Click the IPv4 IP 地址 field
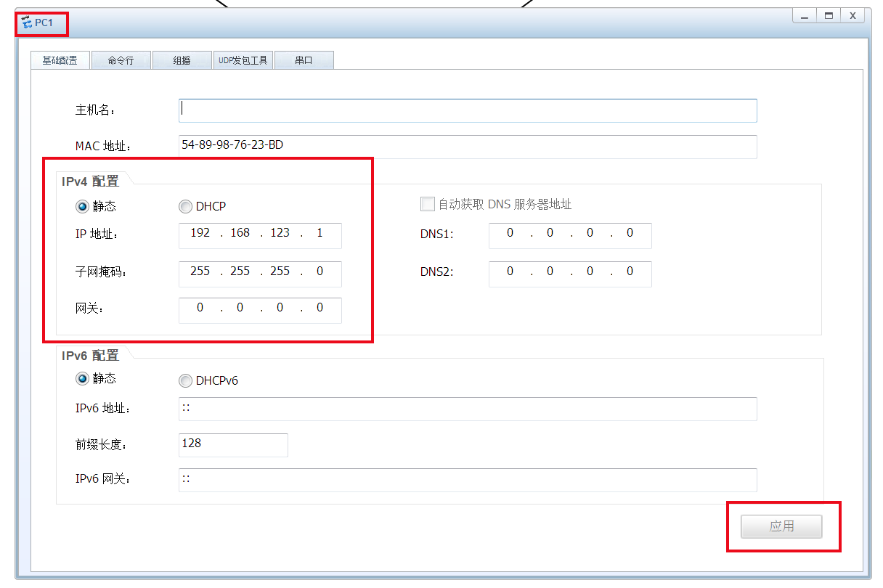 tap(260, 234)
